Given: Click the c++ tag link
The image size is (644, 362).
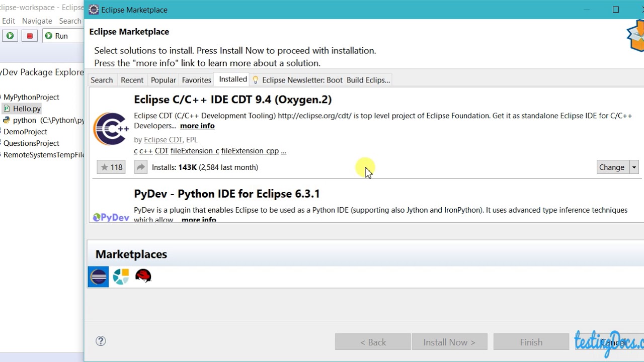Looking at the screenshot, I should [146, 151].
